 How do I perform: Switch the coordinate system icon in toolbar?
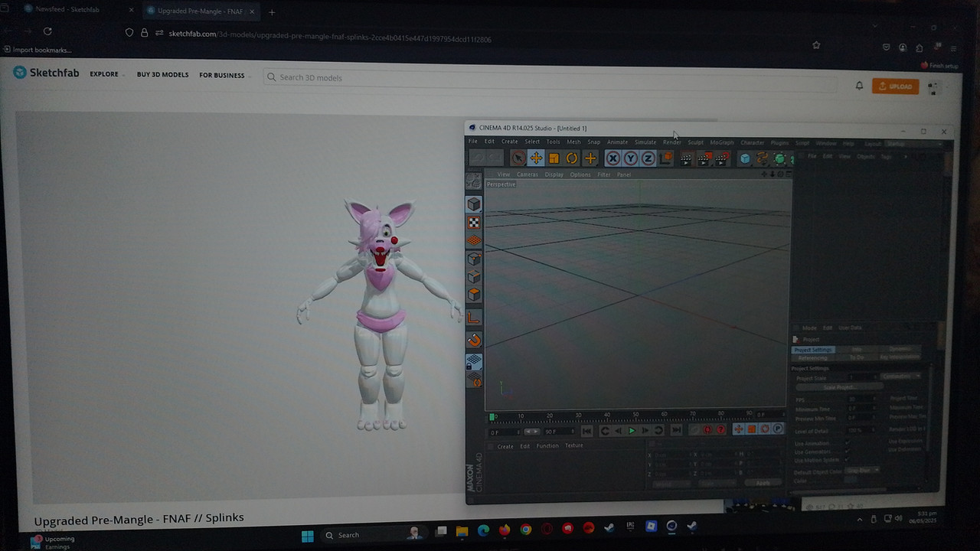point(665,158)
